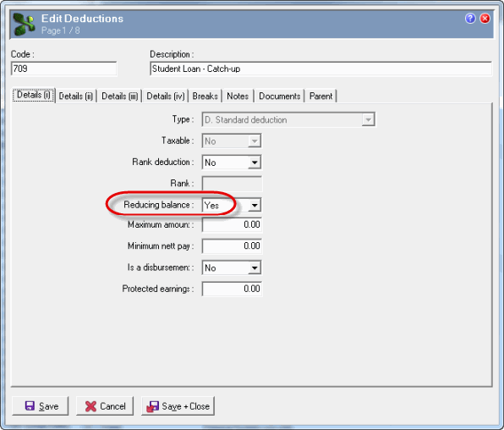Image resolution: width=504 pixels, height=430 pixels.
Task: Cancel editing with the red X Cancel button
Action: click(105, 405)
